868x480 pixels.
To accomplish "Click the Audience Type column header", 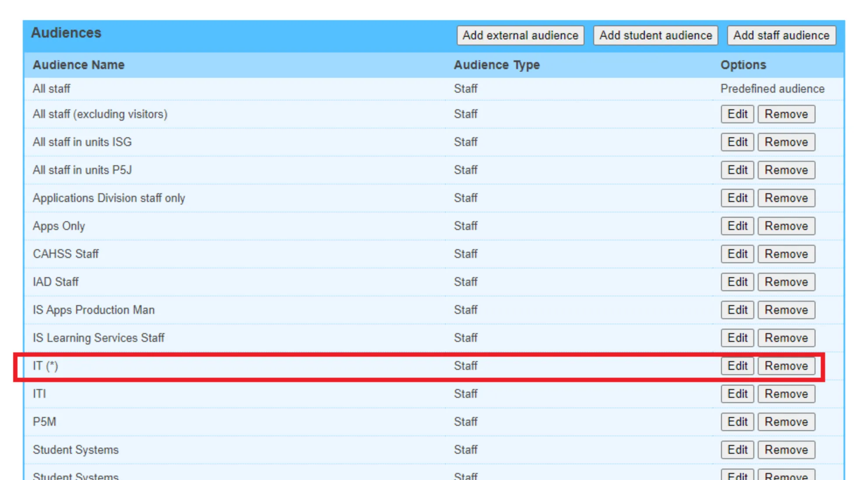I will [497, 65].
